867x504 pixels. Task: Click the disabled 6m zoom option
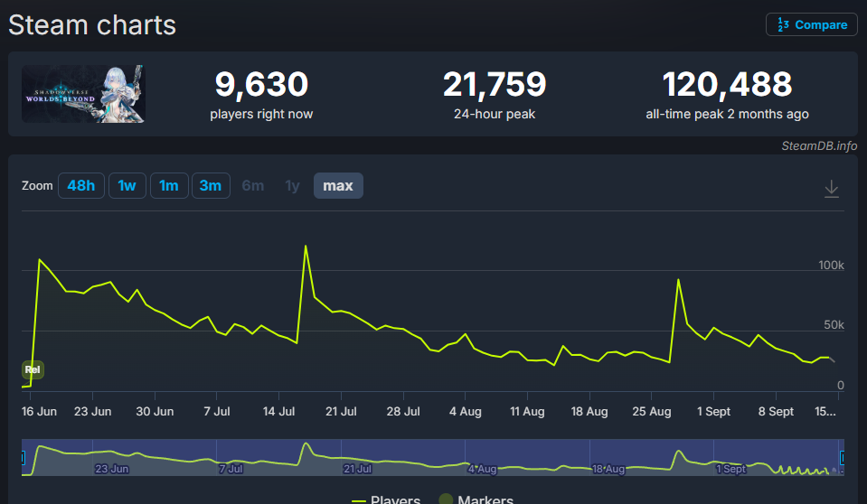tap(253, 186)
